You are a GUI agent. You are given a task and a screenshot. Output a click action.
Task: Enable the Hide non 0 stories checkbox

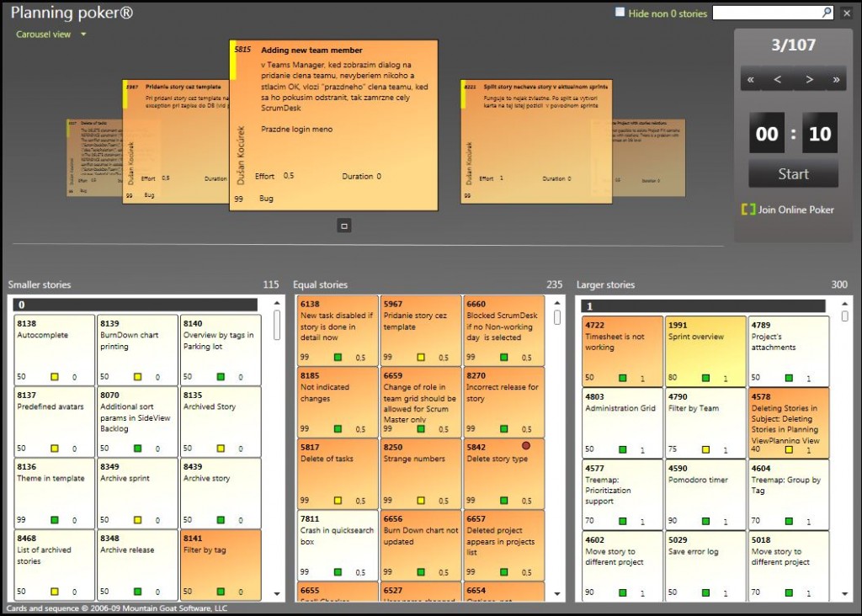(x=620, y=10)
